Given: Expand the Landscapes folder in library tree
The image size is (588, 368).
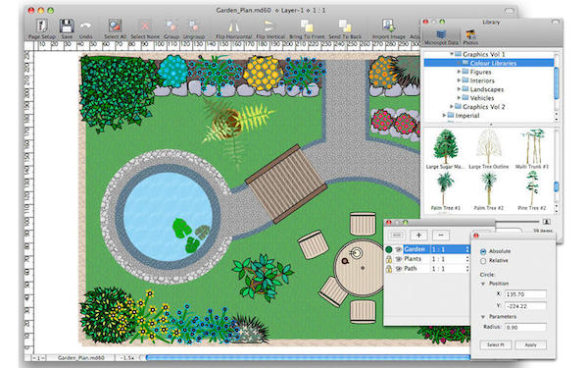Looking at the screenshot, I should click(x=459, y=89).
